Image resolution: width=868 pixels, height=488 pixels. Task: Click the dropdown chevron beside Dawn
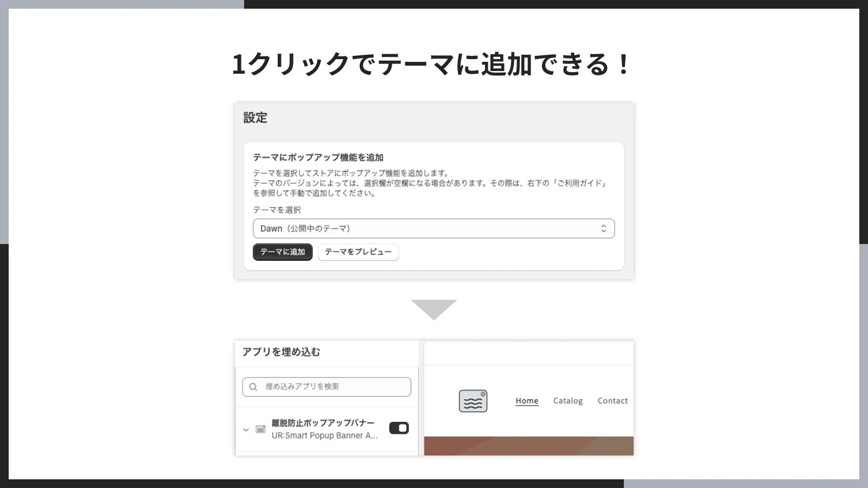(x=604, y=228)
